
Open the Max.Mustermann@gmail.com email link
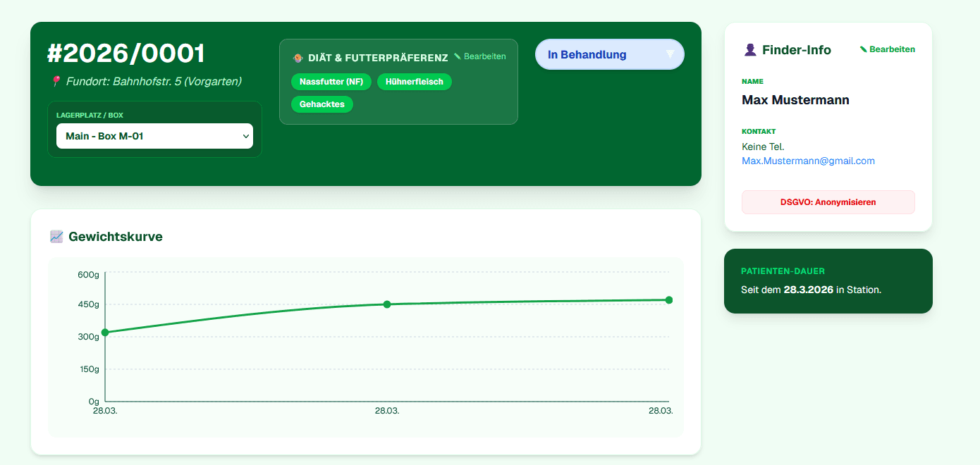(808, 161)
